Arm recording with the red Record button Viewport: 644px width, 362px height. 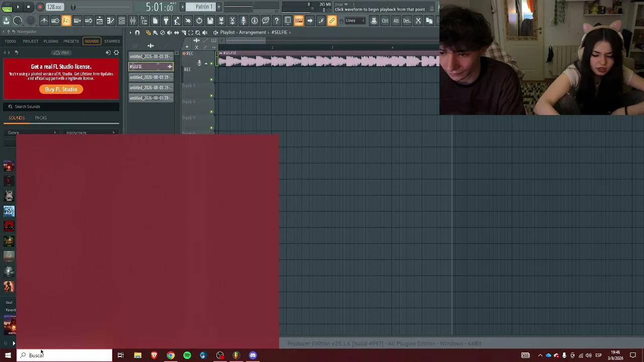[x=40, y=7]
